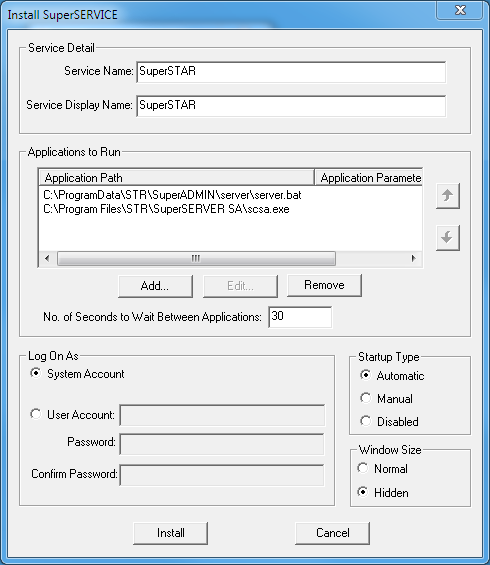Select User Account logon option
The width and height of the screenshot is (490, 565).
(35, 414)
